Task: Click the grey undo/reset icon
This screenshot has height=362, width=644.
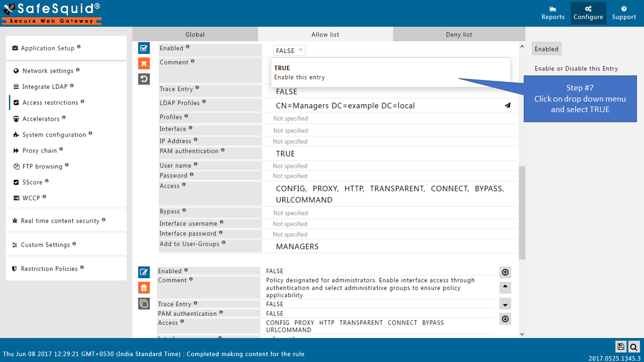Action: tap(144, 79)
